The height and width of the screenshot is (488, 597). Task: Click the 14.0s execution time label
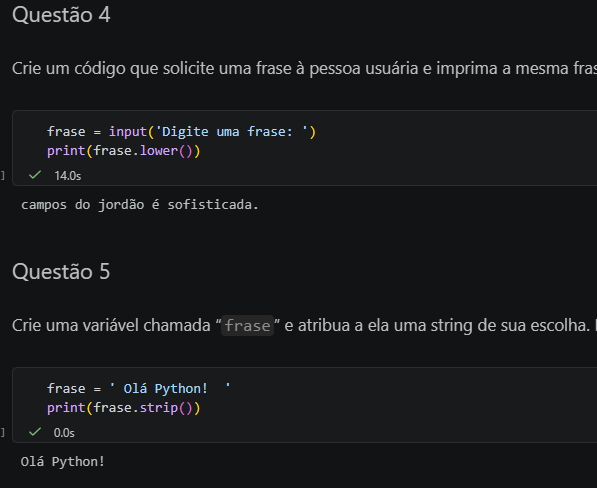coord(68,176)
